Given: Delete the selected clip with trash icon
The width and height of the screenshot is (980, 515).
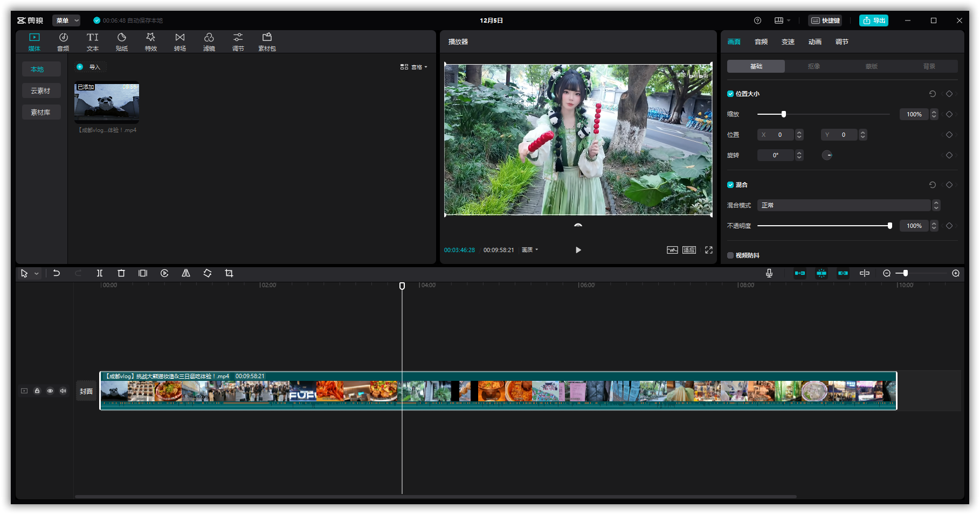Looking at the screenshot, I should click(121, 273).
